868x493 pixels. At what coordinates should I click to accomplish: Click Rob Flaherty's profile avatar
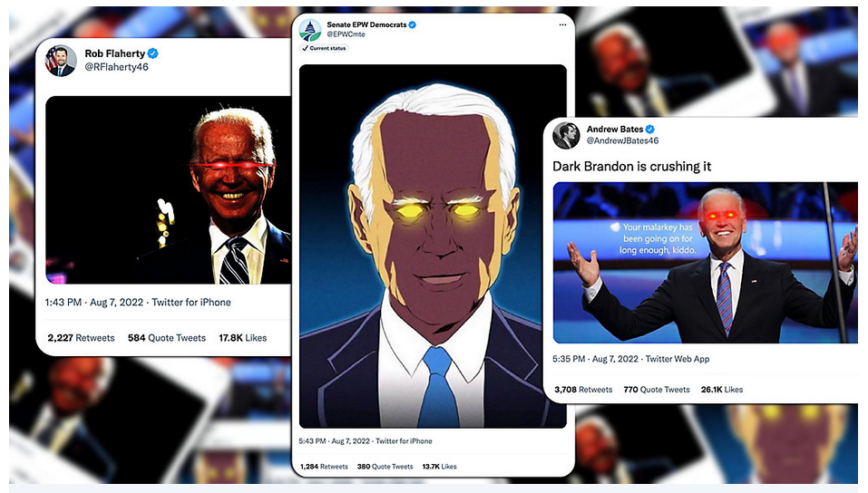click(61, 61)
